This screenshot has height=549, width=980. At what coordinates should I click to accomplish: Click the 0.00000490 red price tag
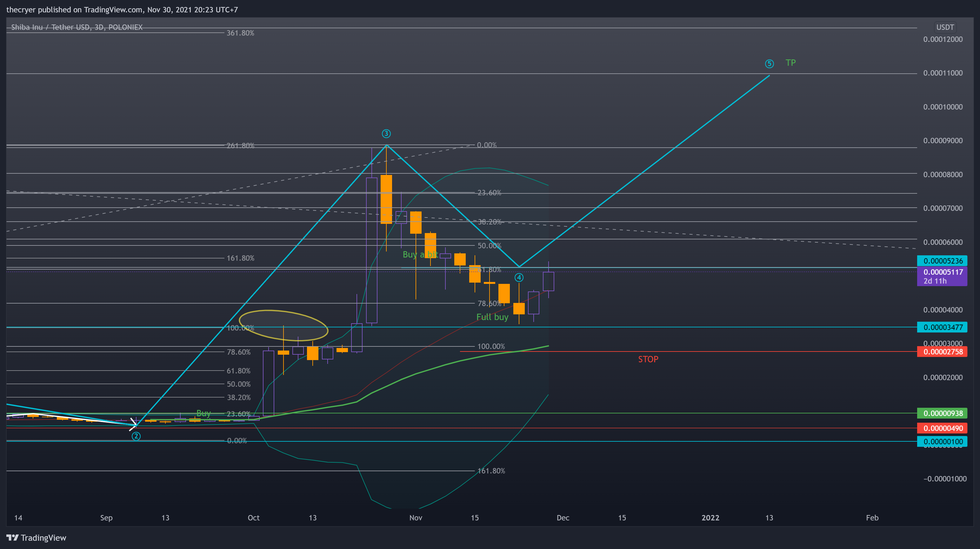942,428
